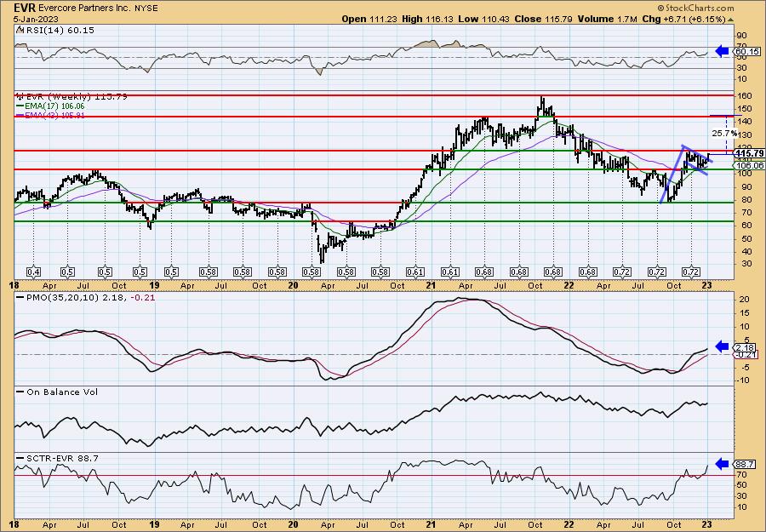This screenshot has width=766, height=532.
Task: Click the Volume 1.7M value
Action: (x=607, y=19)
